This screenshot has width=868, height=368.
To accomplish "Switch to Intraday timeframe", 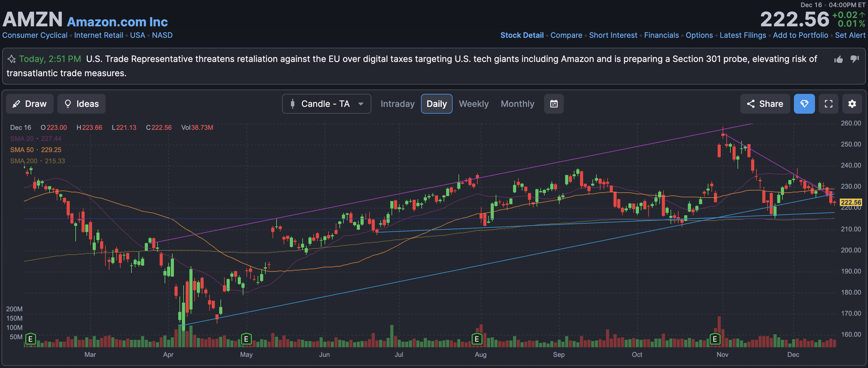I will click(x=397, y=104).
